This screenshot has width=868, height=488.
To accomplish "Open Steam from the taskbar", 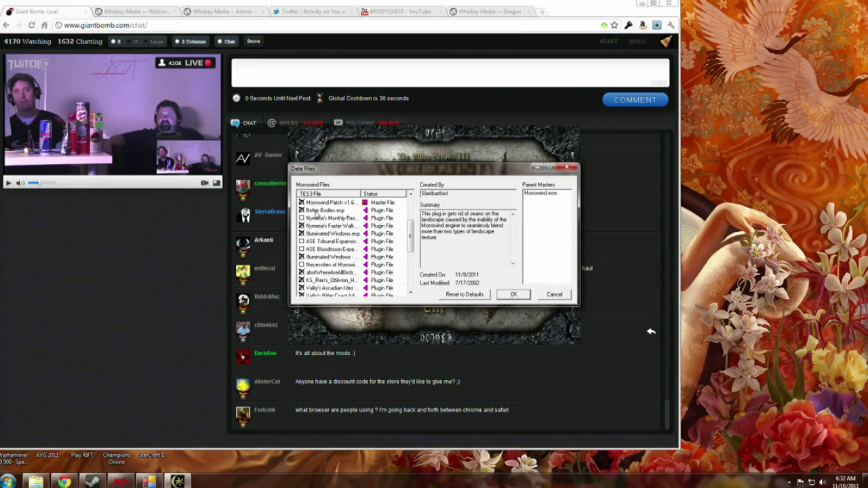I will (92, 482).
